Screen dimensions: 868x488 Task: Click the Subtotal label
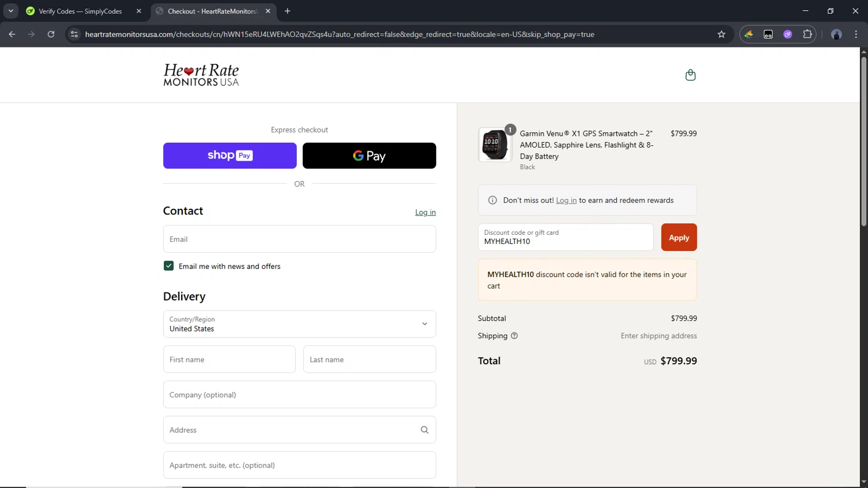(x=492, y=319)
